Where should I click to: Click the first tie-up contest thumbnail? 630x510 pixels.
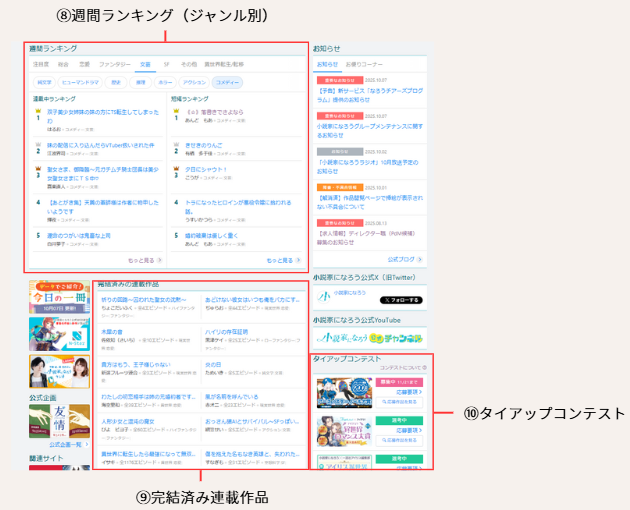pyautogui.click(x=344, y=393)
